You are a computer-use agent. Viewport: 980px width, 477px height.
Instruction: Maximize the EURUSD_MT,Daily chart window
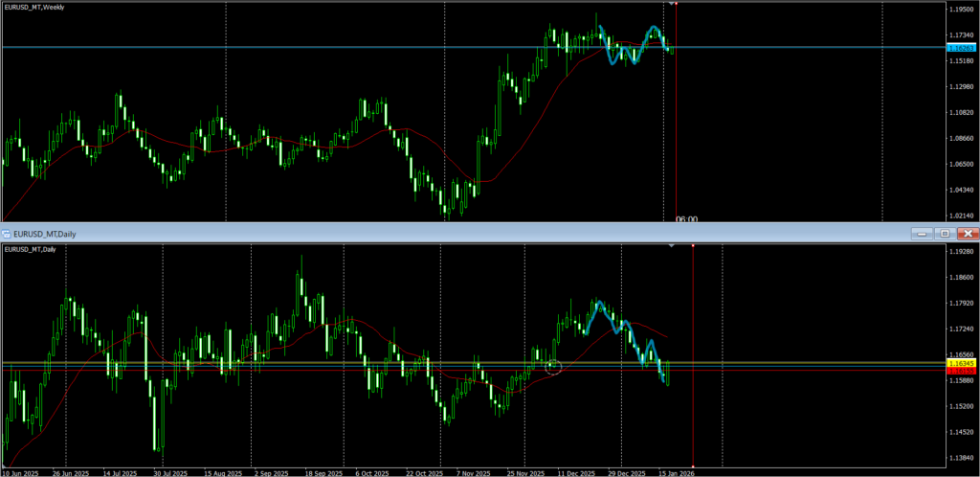coord(945,234)
